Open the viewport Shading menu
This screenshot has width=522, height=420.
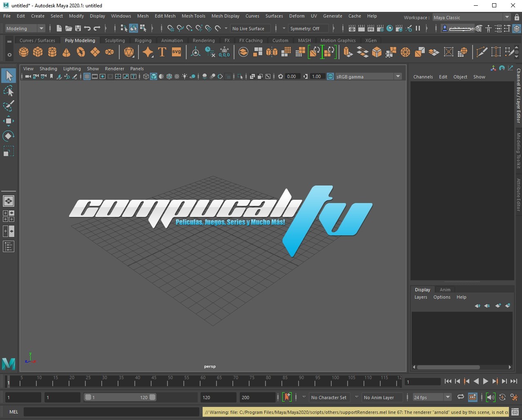click(x=48, y=69)
